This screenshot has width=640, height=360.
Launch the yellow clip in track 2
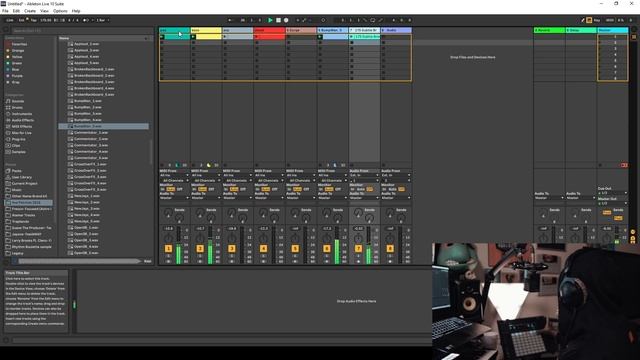193,37
